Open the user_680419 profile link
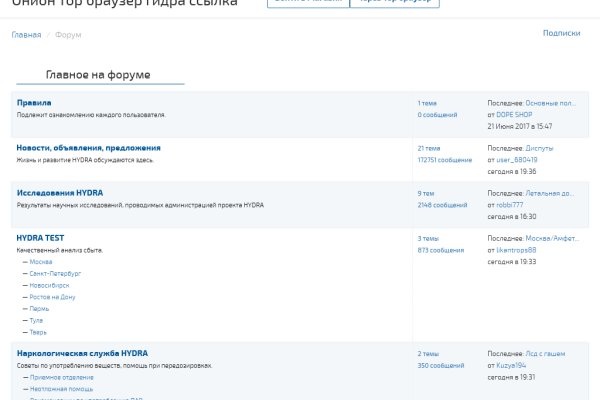 [x=517, y=159]
